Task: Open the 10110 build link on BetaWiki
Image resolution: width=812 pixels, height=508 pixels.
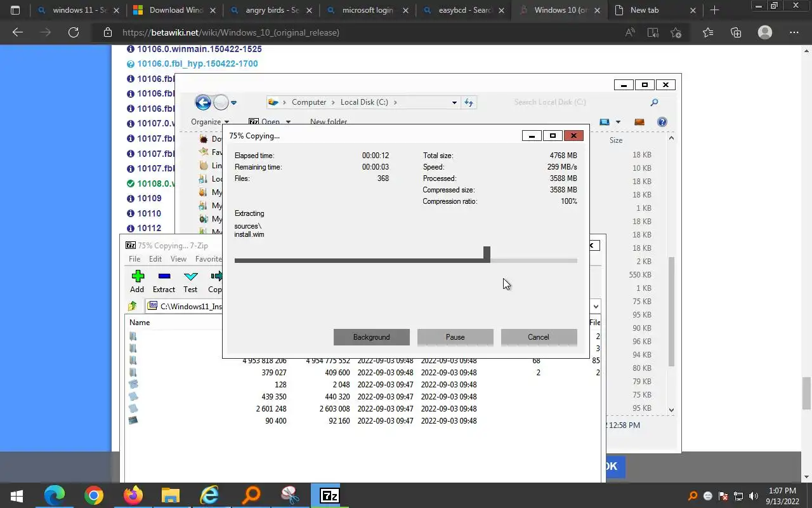Action: pyautogui.click(x=149, y=213)
